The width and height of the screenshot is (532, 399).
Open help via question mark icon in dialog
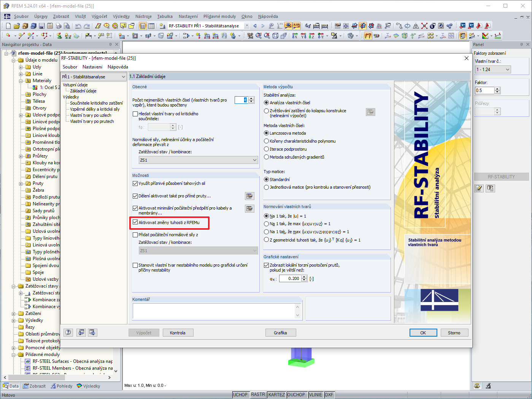[68, 332]
